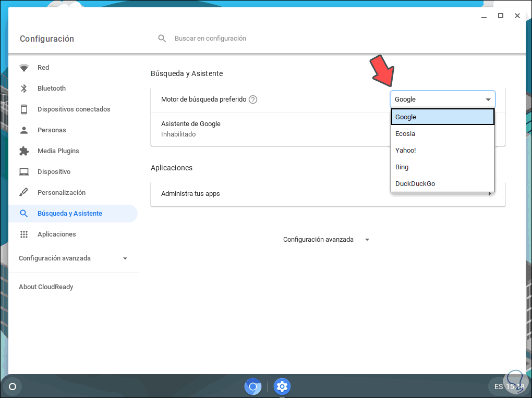Screen dimensions: 532x398
Task: Expand Configuración avanzada in main panel
Action: tap(326, 240)
